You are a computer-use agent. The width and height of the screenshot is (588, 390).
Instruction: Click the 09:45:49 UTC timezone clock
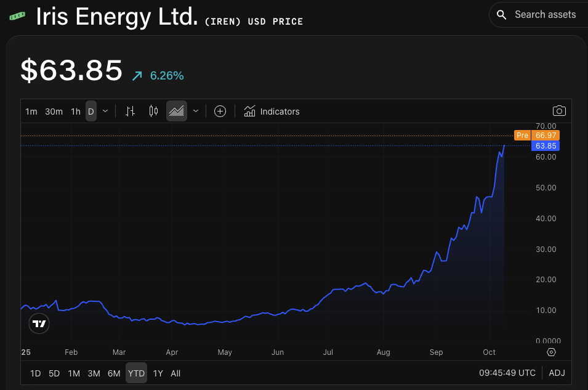(x=507, y=373)
